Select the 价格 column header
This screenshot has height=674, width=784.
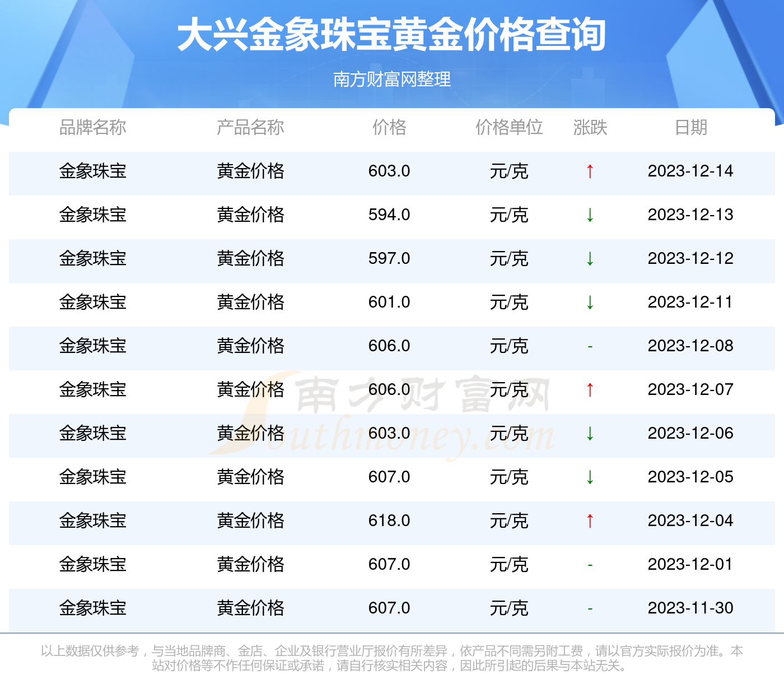pos(389,127)
